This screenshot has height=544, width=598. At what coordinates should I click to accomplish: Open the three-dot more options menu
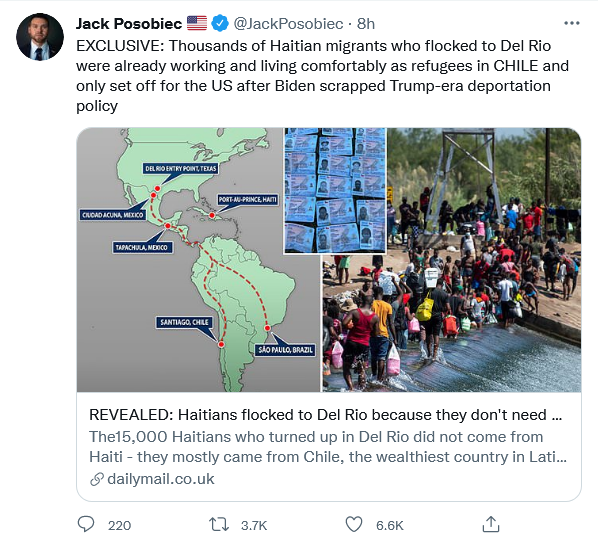tap(572, 23)
